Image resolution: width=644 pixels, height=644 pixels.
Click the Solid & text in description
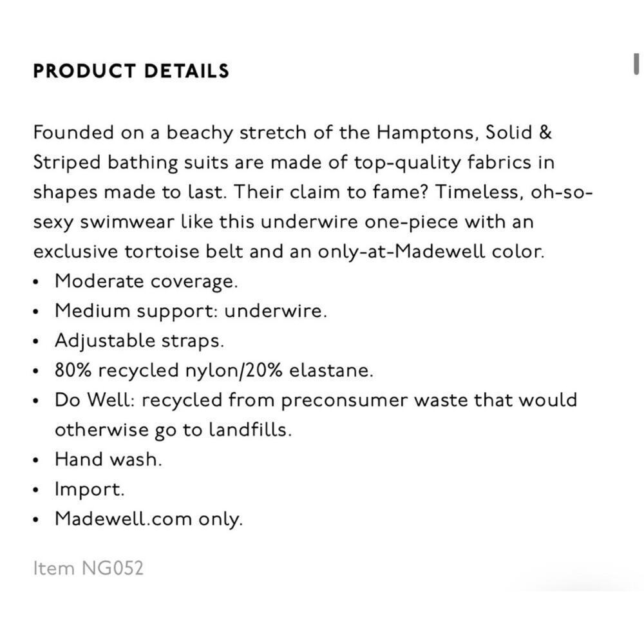[x=518, y=132]
